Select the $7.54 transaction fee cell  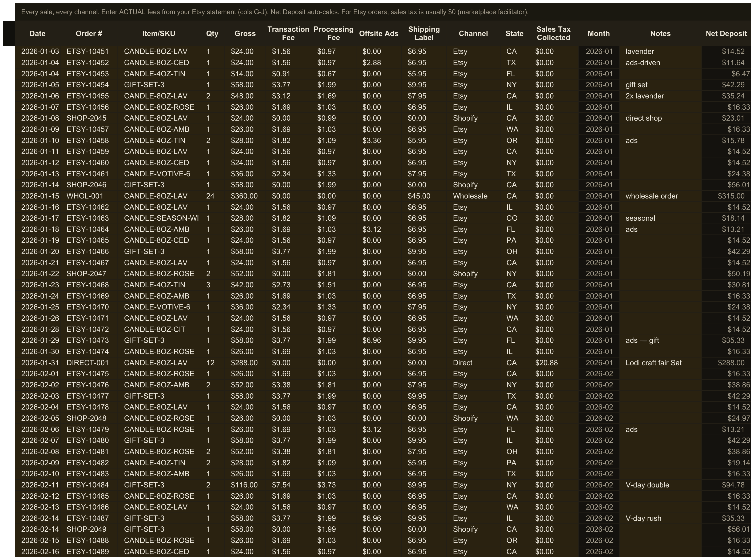click(288, 485)
